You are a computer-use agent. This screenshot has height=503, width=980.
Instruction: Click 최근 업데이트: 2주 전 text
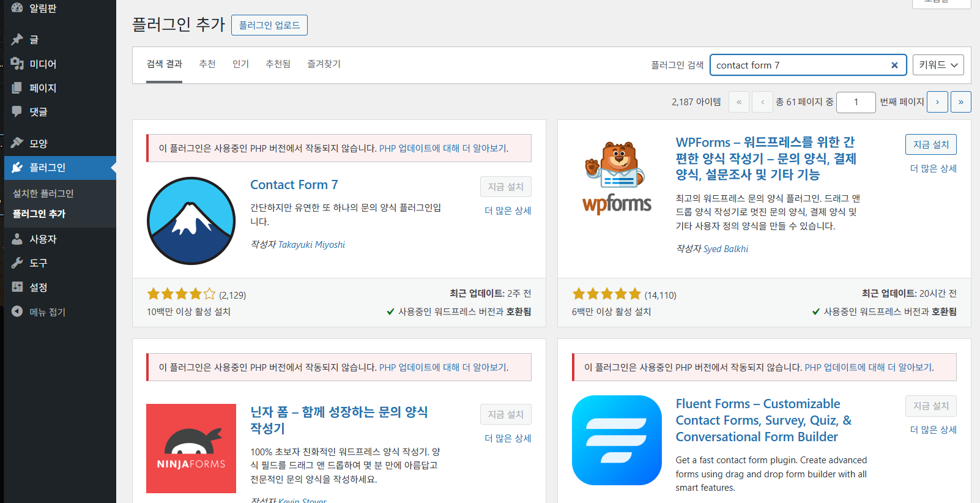click(490, 293)
